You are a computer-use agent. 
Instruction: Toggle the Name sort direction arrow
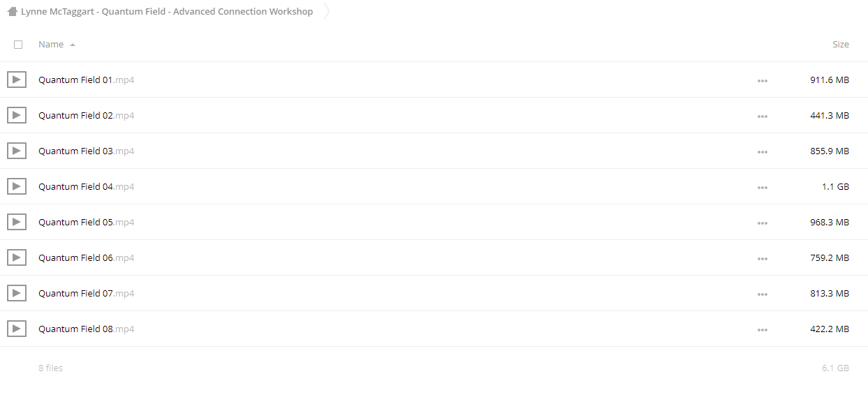click(73, 45)
